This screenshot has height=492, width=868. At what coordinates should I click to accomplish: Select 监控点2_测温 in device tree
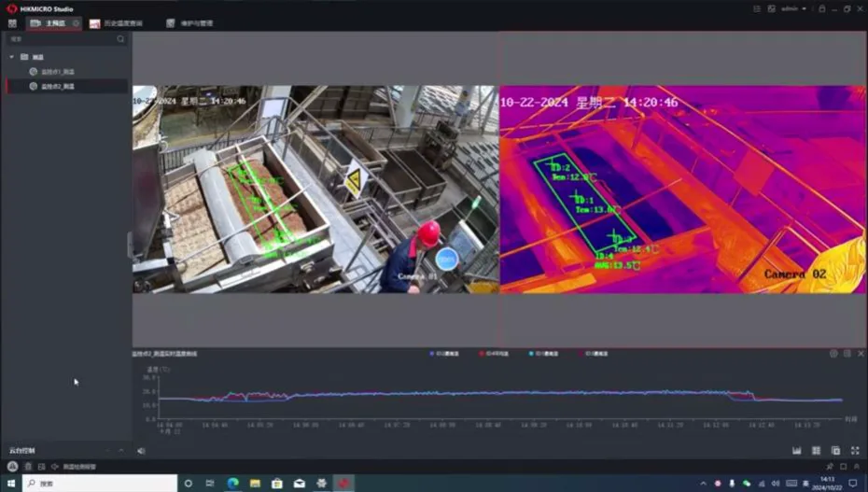pyautogui.click(x=58, y=86)
